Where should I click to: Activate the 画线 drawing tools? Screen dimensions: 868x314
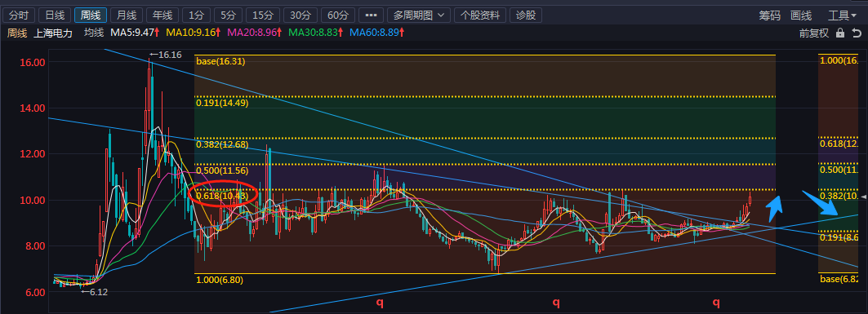point(801,15)
